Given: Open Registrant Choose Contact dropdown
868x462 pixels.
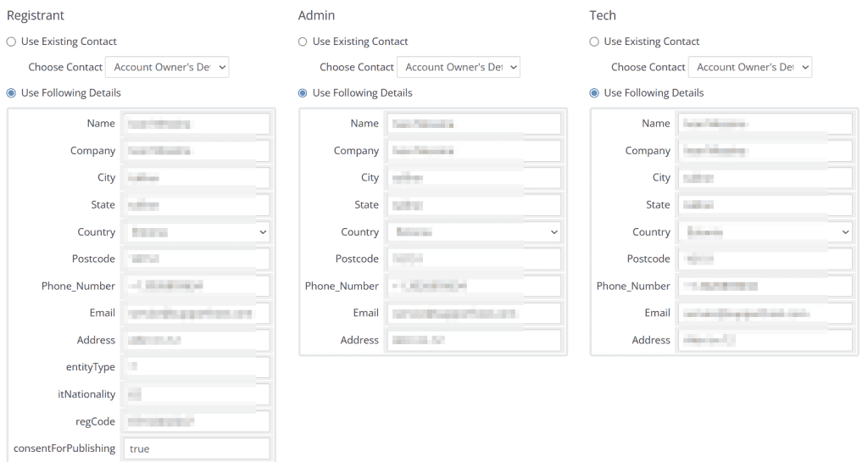Looking at the screenshot, I should click(x=167, y=67).
